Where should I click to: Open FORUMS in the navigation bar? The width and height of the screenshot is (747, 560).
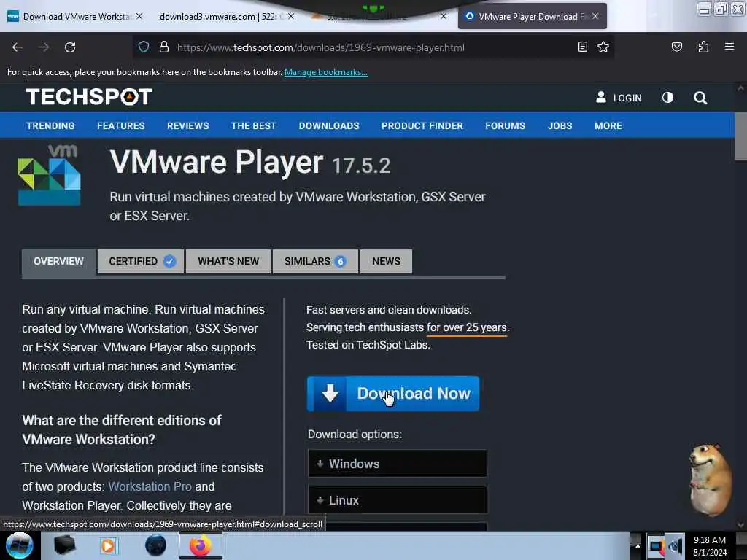(505, 125)
